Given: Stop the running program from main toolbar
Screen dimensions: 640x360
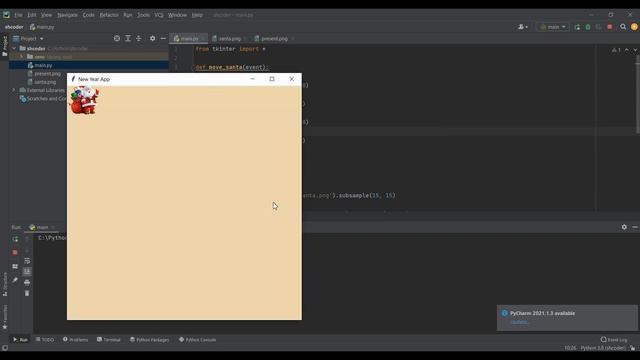Looking at the screenshot, I should click(610, 27).
